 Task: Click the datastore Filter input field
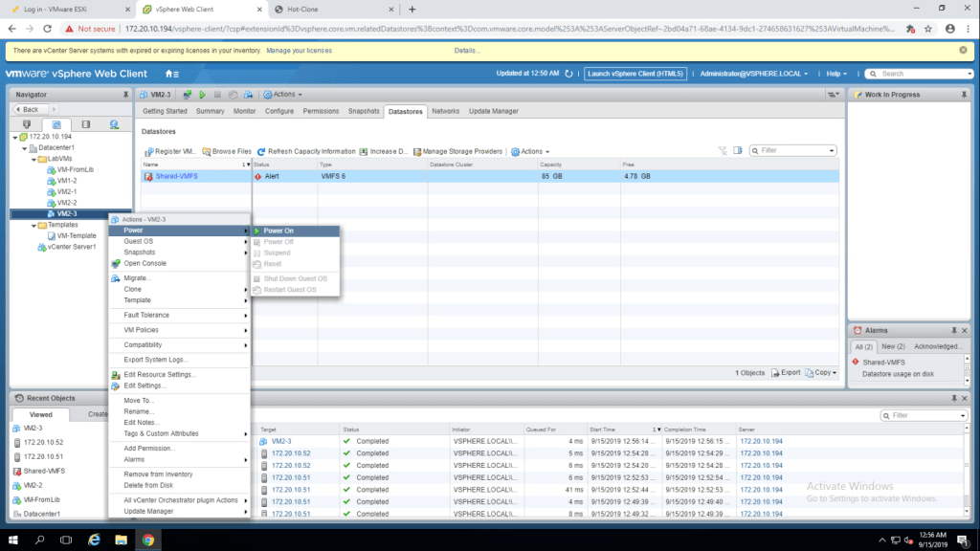click(x=795, y=150)
